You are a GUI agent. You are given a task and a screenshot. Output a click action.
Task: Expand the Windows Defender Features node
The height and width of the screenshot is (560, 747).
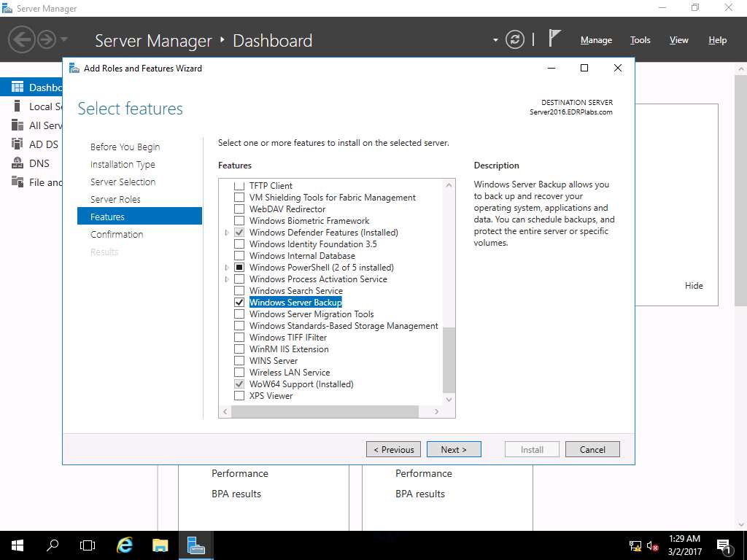[x=227, y=233]
